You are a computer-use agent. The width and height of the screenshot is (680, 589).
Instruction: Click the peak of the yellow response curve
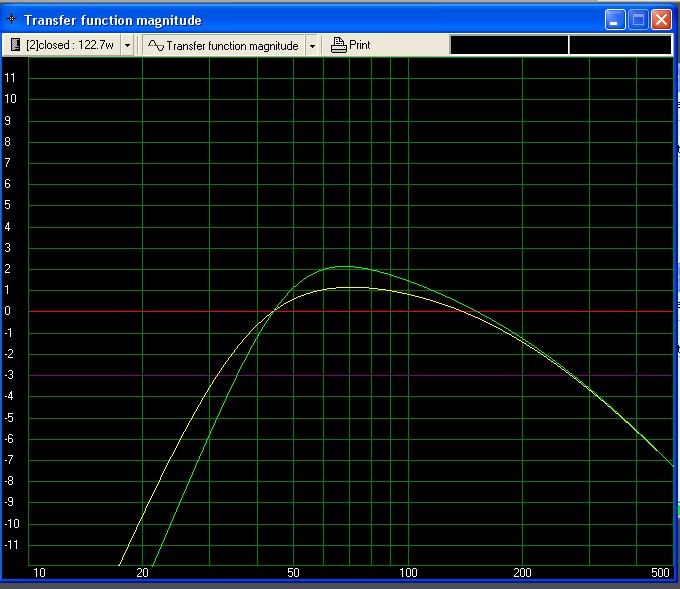tap(353, 287)
